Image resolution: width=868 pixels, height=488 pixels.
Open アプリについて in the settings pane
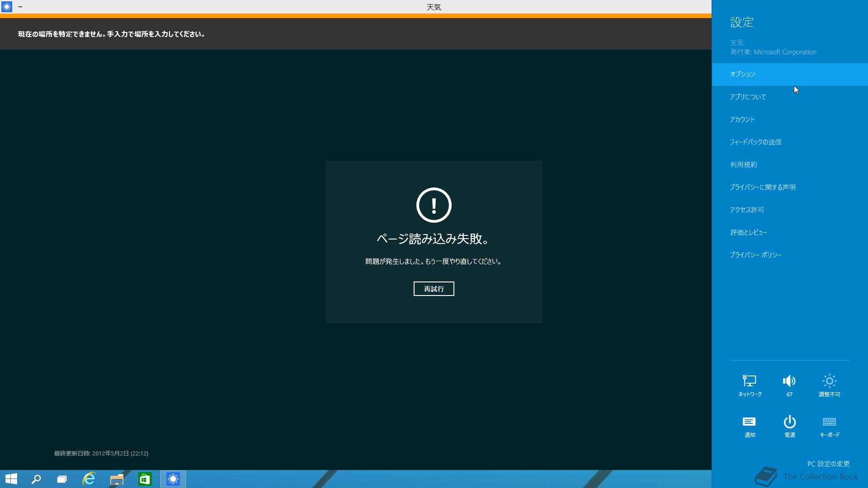tap(790, 97)
